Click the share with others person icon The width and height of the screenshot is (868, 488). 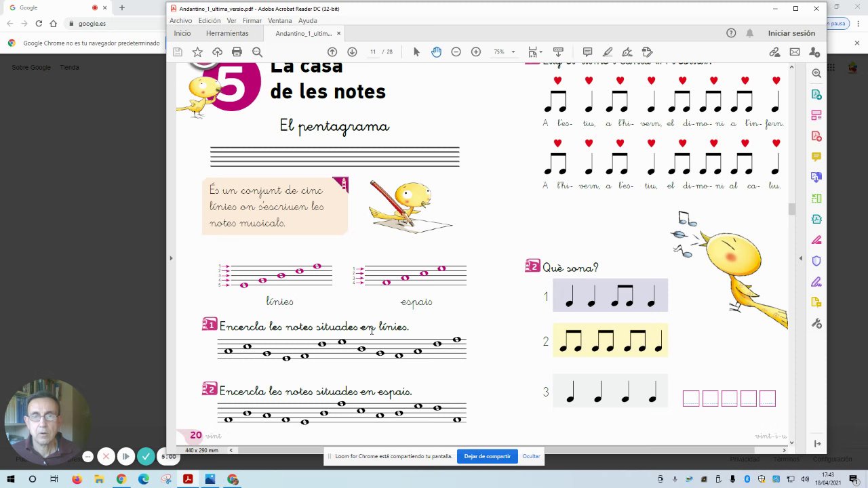click(x=814, y=52)
